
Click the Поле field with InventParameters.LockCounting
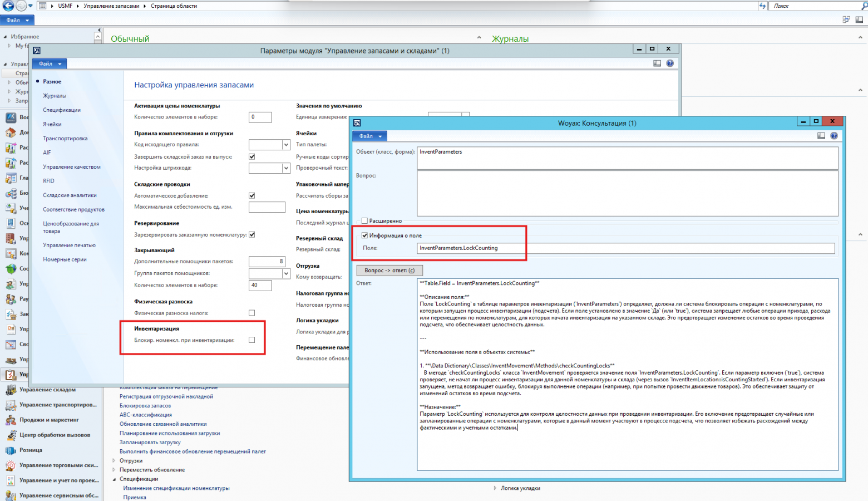(626, 248)
